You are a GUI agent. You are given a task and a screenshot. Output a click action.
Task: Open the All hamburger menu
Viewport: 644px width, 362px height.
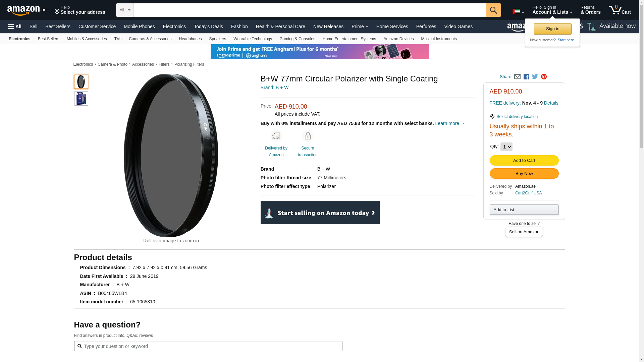[15, 26]
